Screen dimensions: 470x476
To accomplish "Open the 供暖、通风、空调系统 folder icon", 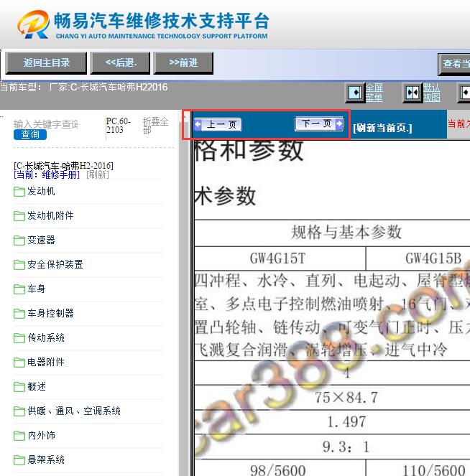I will pyautogui.click(x=19, y=411).
